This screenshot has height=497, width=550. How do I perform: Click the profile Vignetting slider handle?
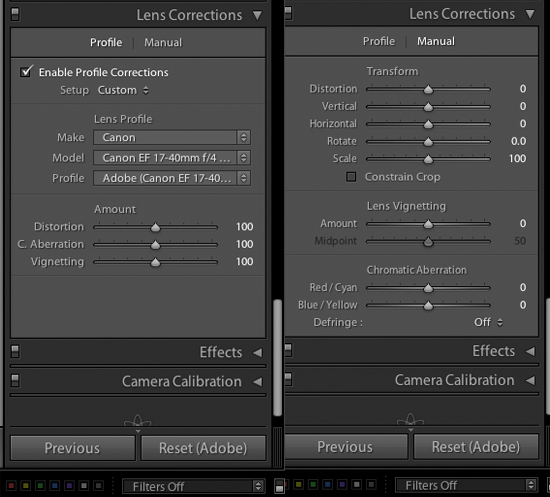155,262
